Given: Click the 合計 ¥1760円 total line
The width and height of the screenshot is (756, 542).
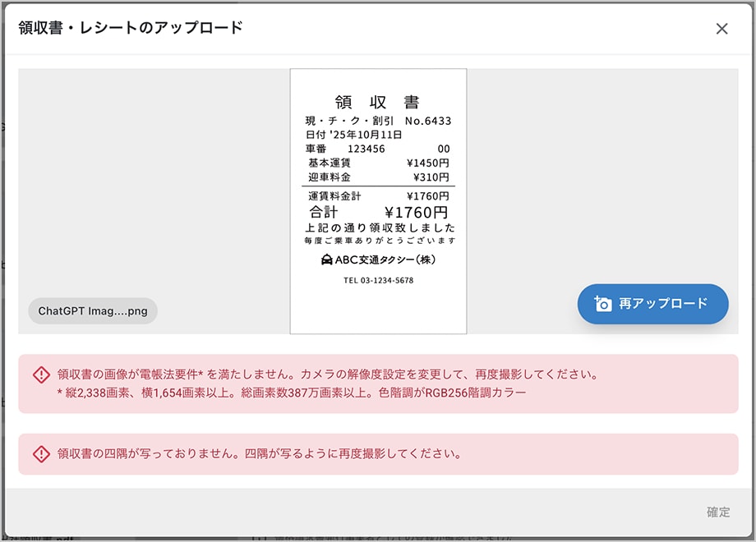Looking at the screenshot, I should click(378, 213).
